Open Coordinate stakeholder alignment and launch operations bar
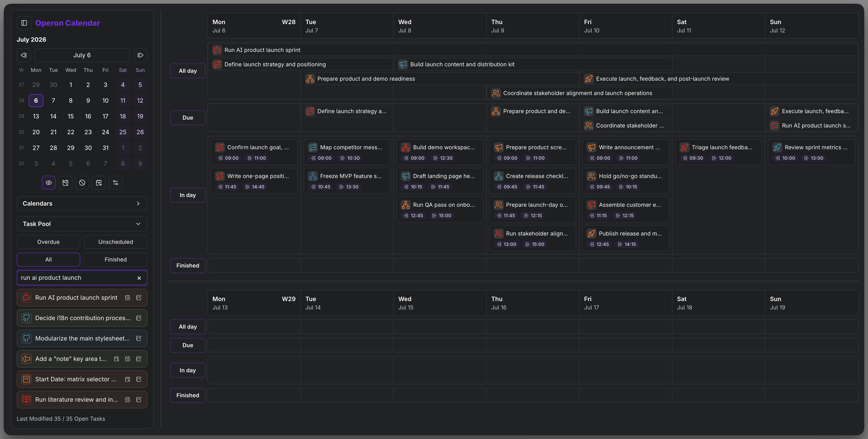This screenshot has height=439, width=868. pyautogui.click(x=579, y=93)
